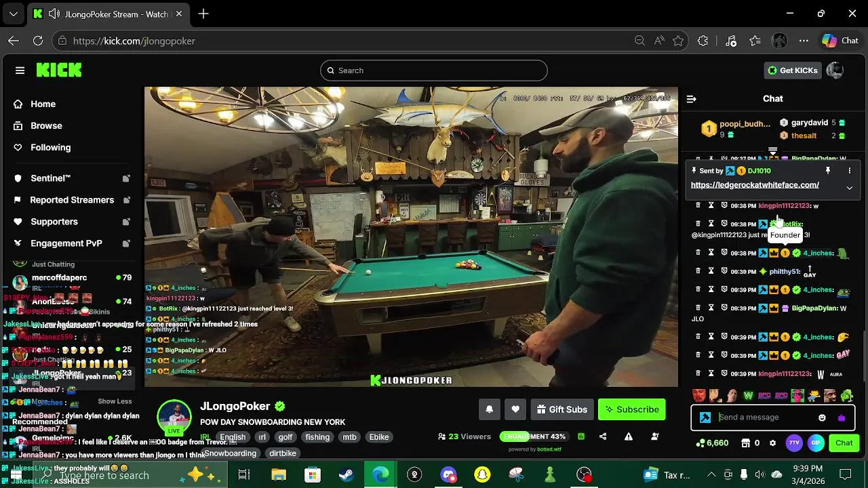Click Show Less in sidebar
Screen dimensions: 868x488
pyautogui.click(x=115, y=401)
